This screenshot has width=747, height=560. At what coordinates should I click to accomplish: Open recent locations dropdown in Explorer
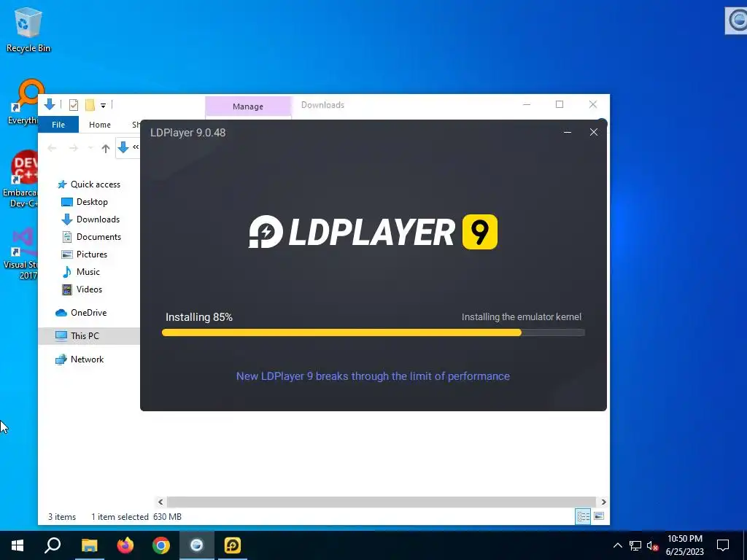click(90, 148)
